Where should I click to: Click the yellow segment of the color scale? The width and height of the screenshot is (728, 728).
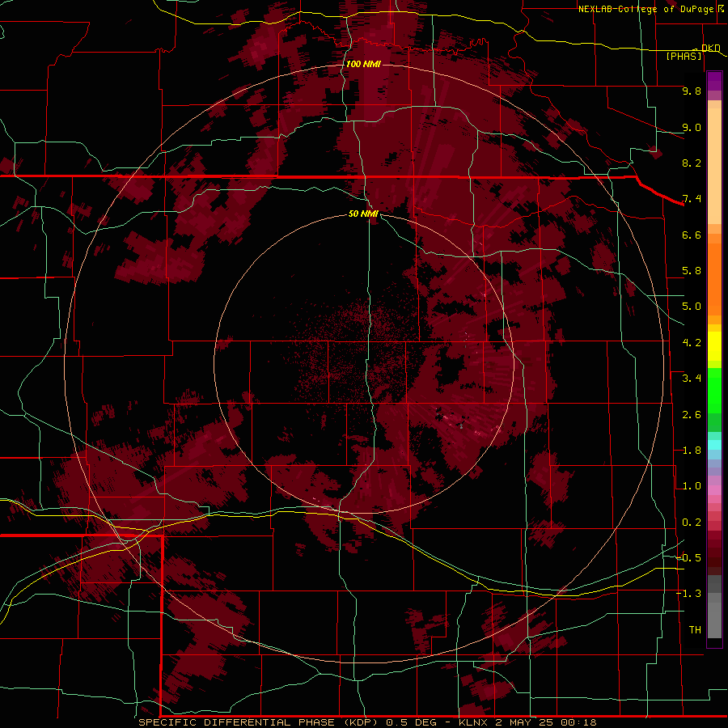pos(714,346)
